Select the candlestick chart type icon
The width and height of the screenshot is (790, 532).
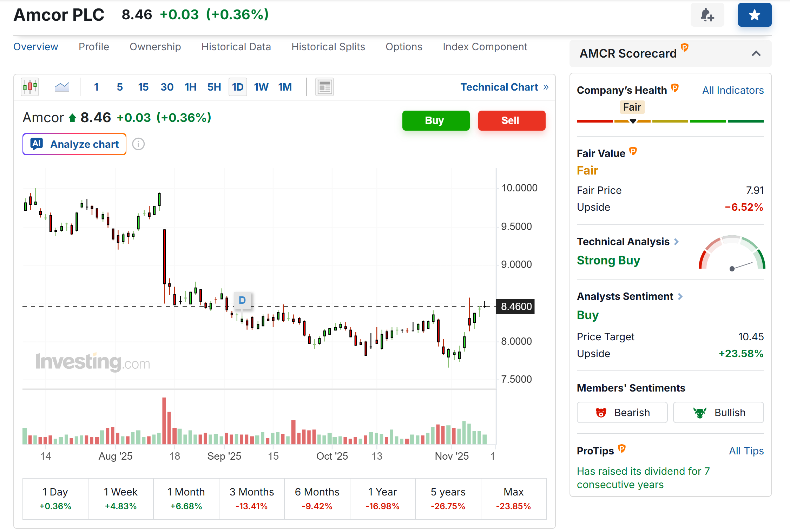30,87
